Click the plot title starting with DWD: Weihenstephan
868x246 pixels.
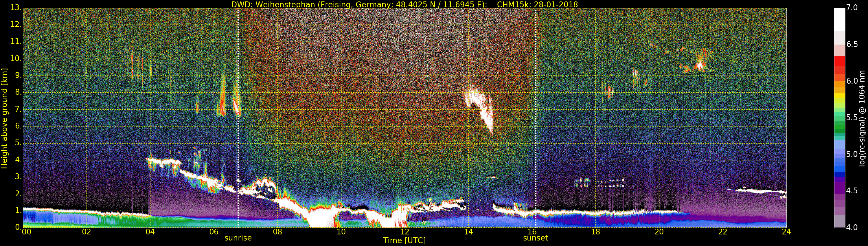tap(404, 4)
